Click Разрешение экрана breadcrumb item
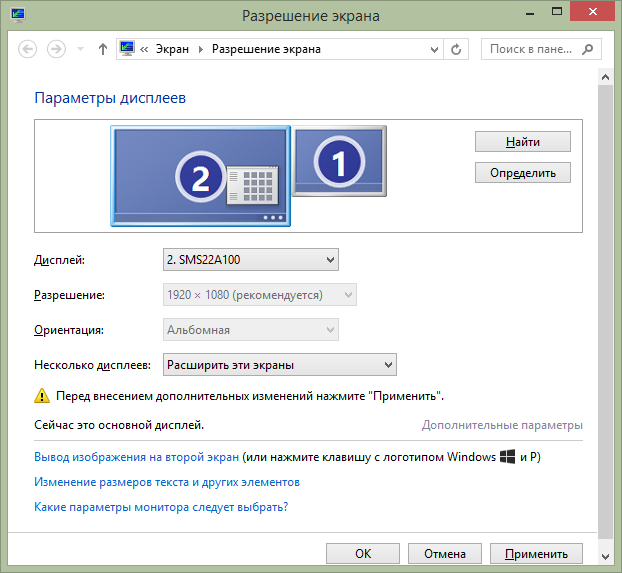The height and width of the screenshot is (573, 622). pos(266,49)
